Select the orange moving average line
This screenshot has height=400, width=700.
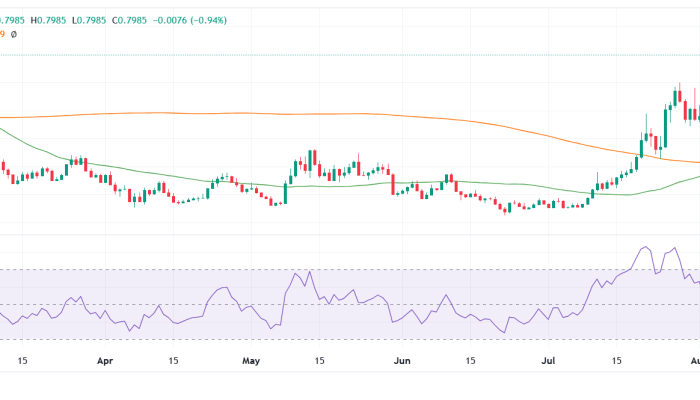(300, 112)
